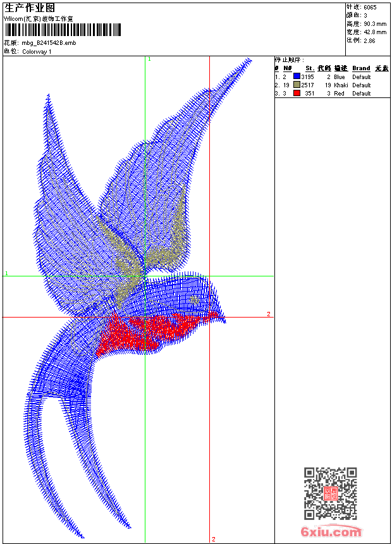392x544 pixels.
Task: Select the khaki color swatch
Action: coord(297,85)
